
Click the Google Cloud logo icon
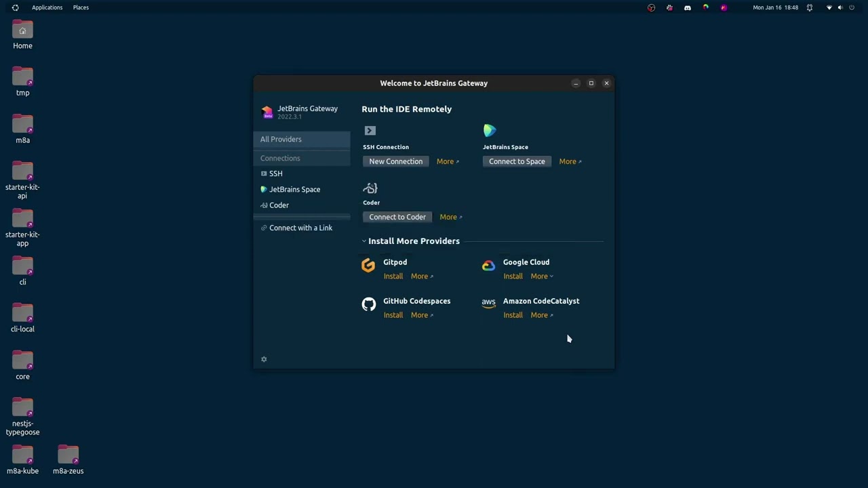(488, 266)
